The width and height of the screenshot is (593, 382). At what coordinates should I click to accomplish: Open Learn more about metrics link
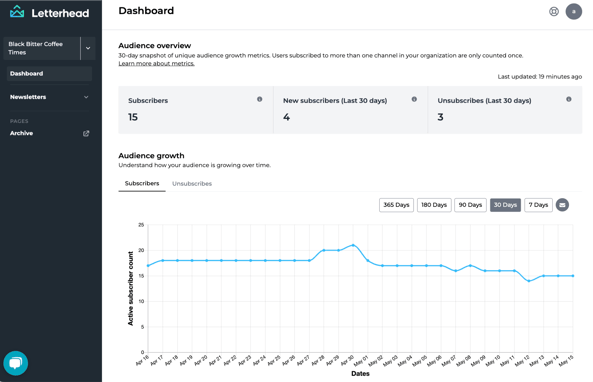pyautogui.click(x=157, y=64)
